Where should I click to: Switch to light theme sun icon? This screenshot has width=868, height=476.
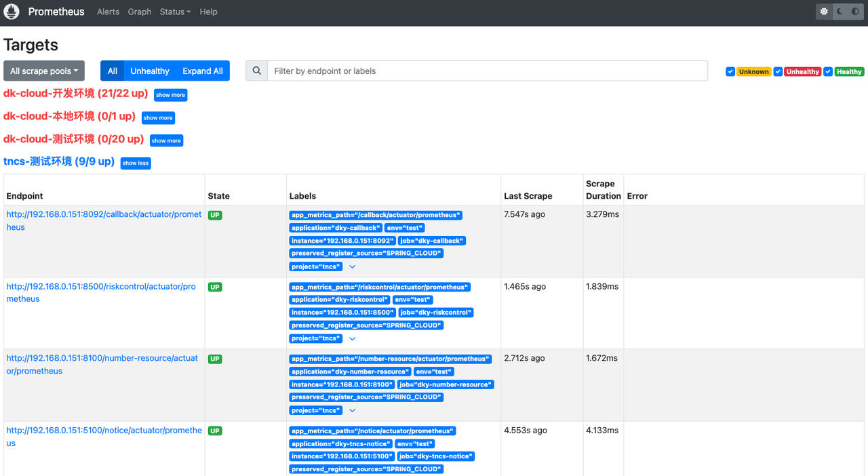coord(824,12)
